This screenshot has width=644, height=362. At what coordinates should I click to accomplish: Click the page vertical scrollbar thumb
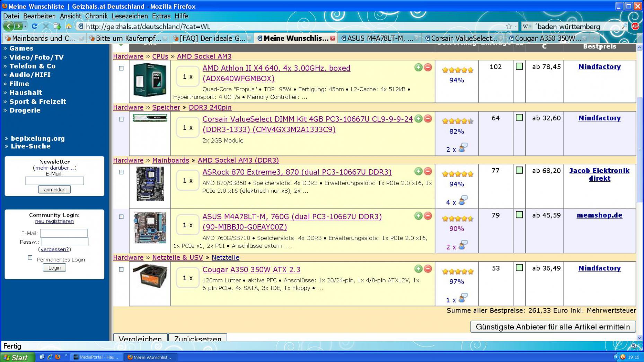point(639,151)
